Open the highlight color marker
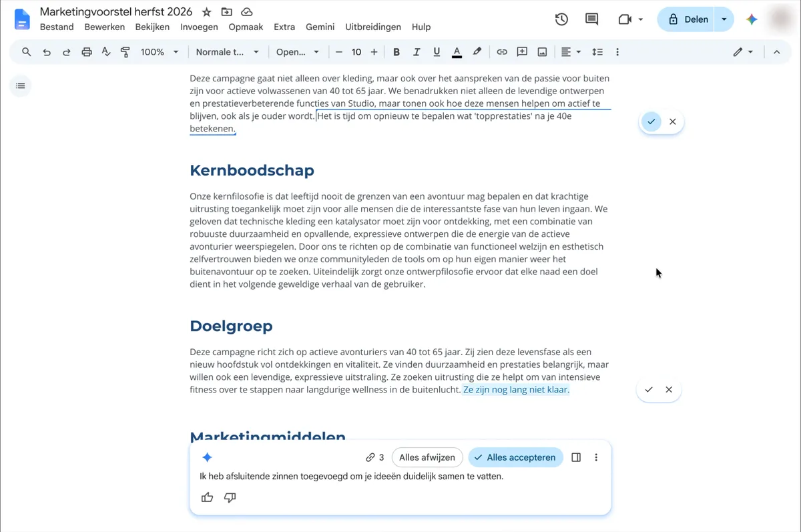This screenshot has height=532, width=801. coord(477,52)
